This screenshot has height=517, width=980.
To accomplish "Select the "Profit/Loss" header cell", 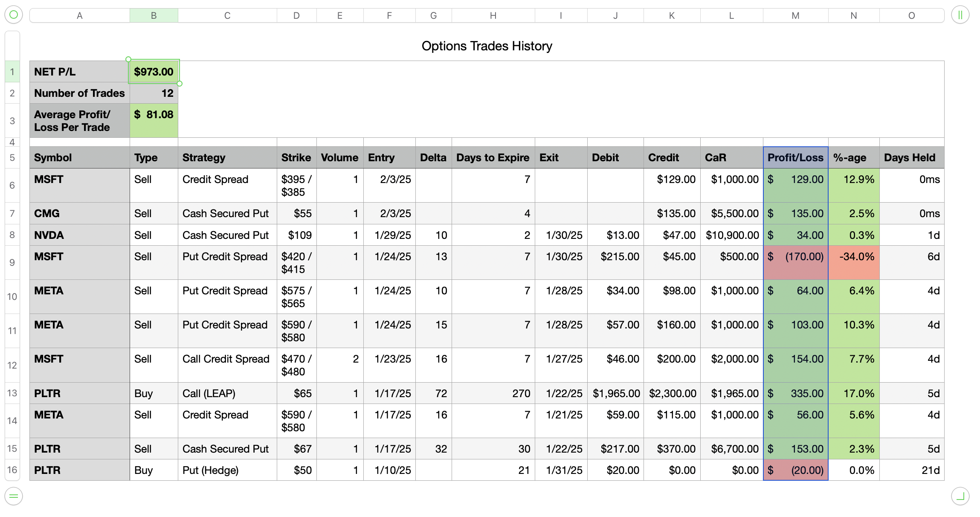I will click(796, 157).
